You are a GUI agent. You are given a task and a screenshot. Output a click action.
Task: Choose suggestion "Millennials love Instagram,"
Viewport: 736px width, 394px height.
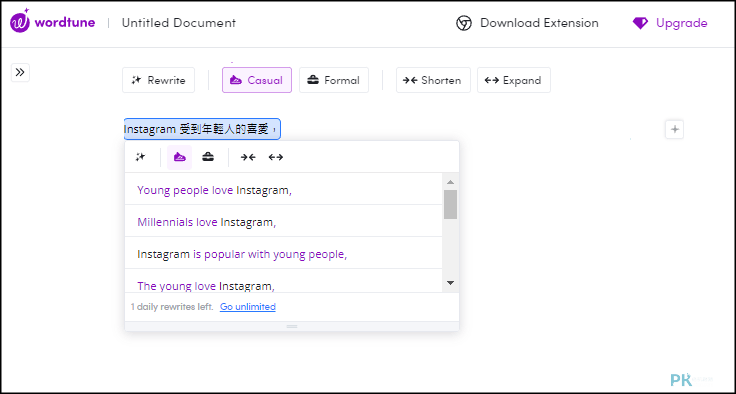pos(284,221)
